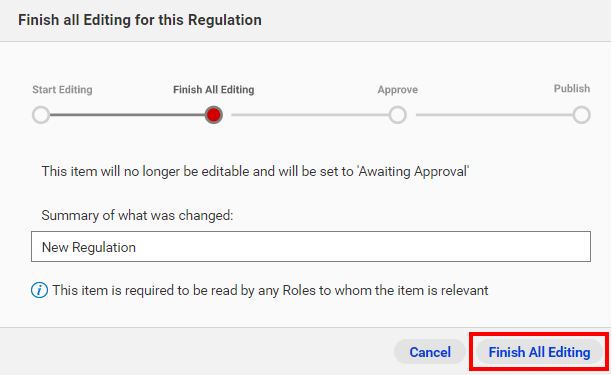The image size is (612, 375).
Task: Select the Start Editing step circle
Action: click(x=41, y=115)
